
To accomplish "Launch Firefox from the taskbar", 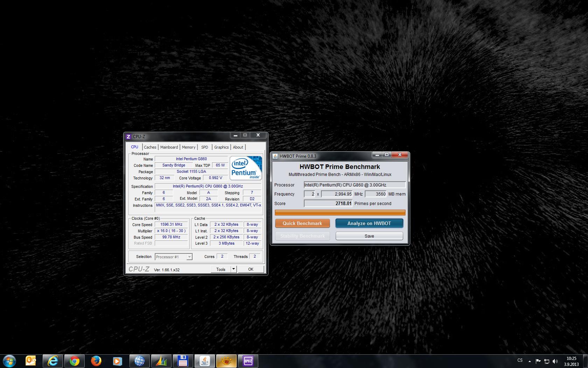I will (96, 361).
